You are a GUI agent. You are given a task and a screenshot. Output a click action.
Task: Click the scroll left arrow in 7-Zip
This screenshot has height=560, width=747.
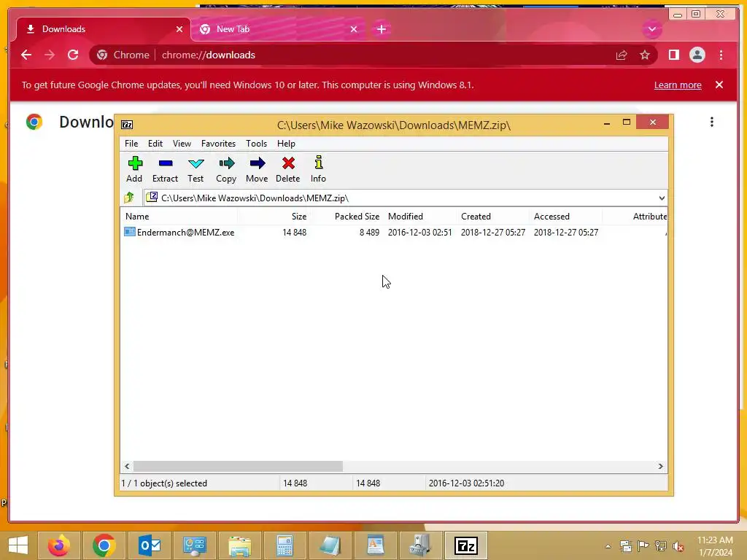point(127,466)
